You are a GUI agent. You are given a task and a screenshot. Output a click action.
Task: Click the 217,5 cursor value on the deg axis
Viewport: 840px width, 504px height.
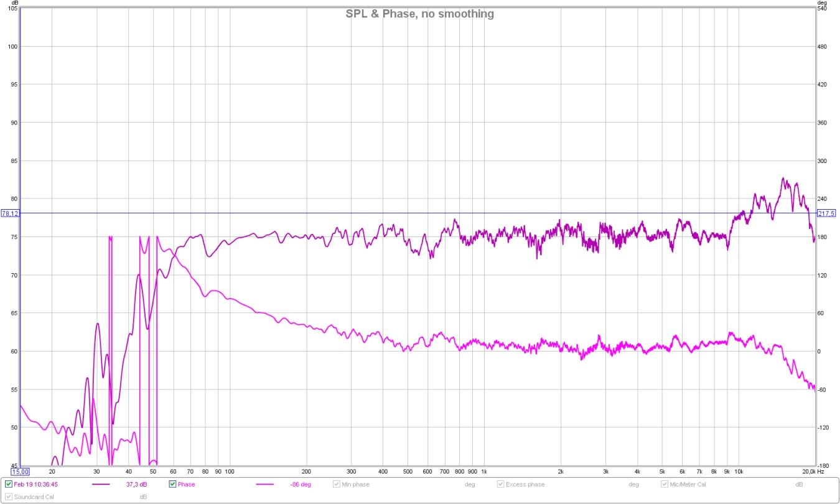pos(826,213)
